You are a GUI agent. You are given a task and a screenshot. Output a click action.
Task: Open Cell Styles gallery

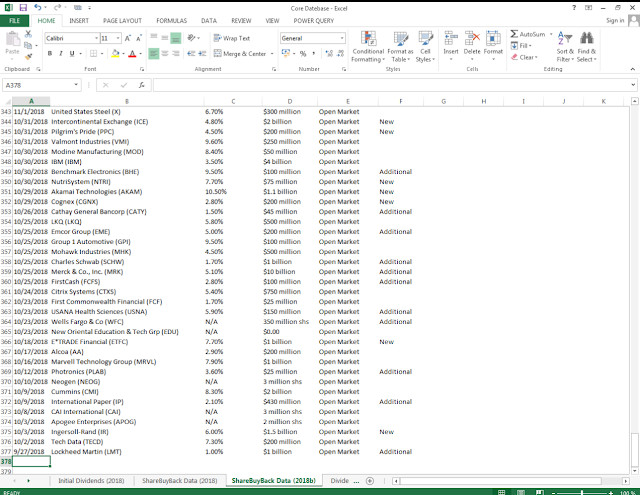coord(425,47)
